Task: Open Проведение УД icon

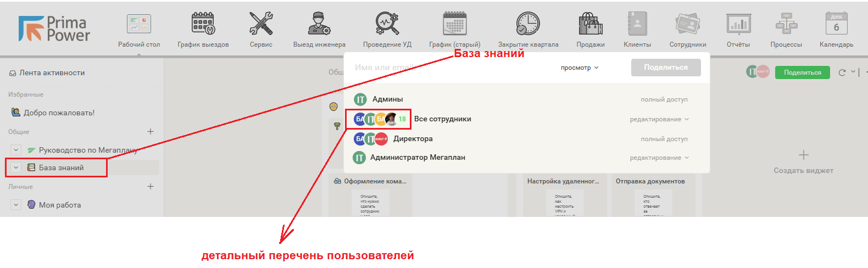Action: [387, 24]
